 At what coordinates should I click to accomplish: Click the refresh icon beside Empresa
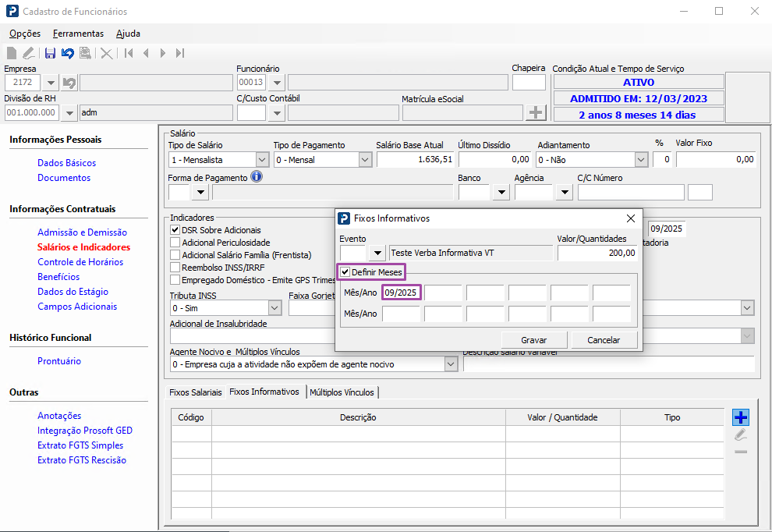pos(69,83)
